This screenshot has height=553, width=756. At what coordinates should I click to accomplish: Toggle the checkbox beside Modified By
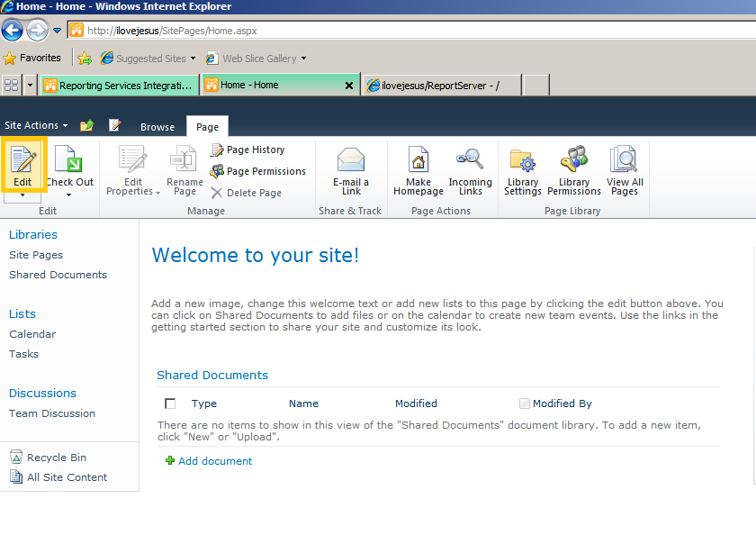pos(525,403)
